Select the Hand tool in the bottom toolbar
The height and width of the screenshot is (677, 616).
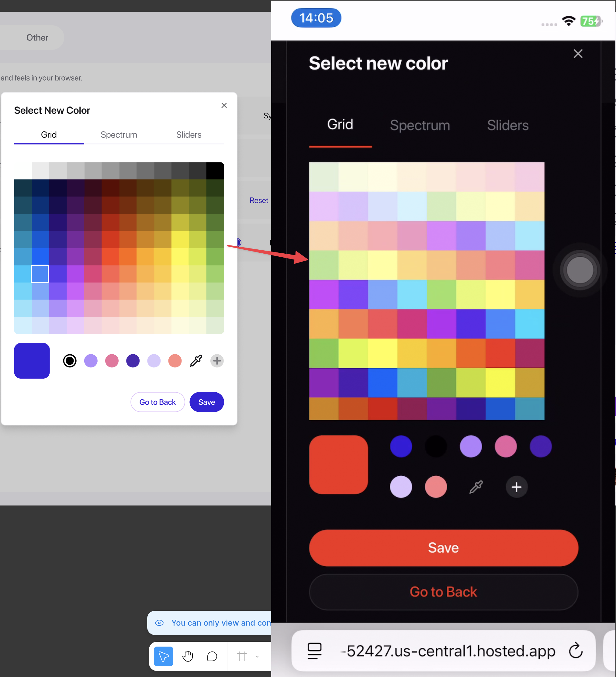(188, 656)
